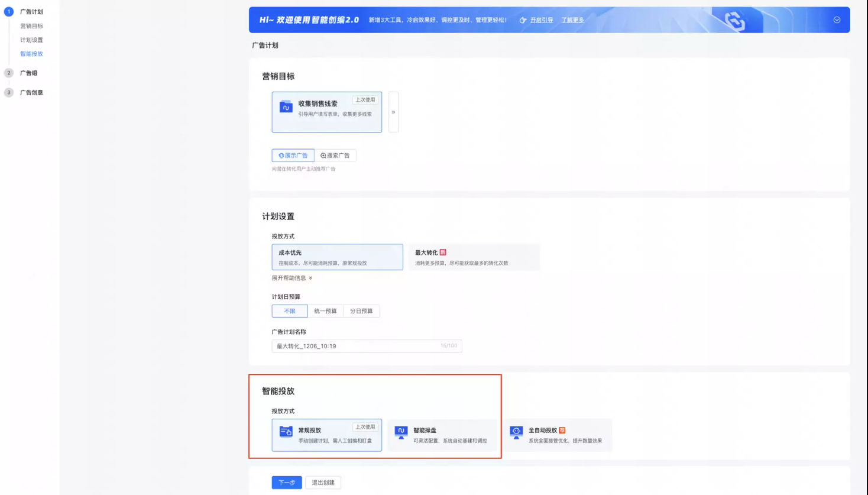The image size is (868, 495).
Task: Switch to 最大转化 delivery method
Action: pyautogui.click(x=473, y=257)
